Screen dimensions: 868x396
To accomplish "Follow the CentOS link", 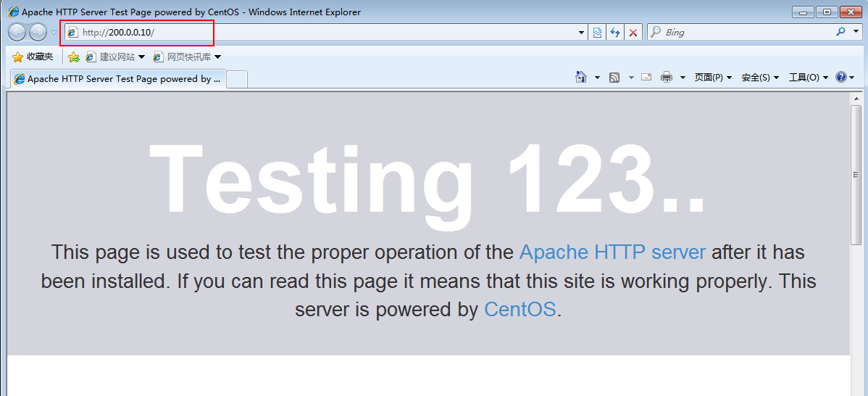I will click(x=519, y=309).
